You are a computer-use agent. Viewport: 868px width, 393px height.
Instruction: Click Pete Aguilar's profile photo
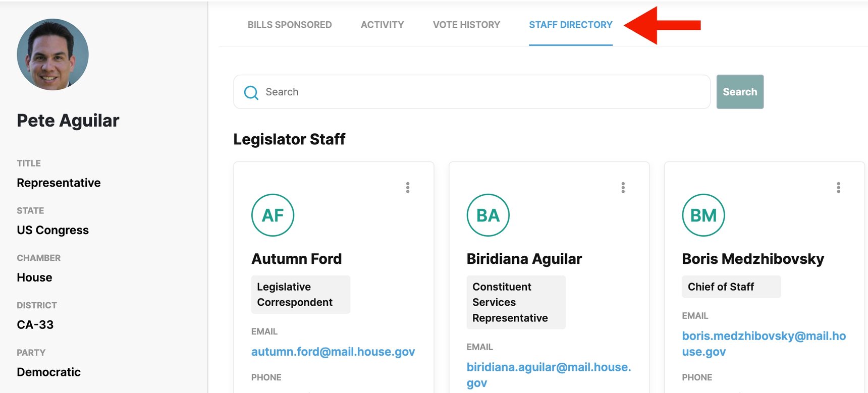[52, 54]
